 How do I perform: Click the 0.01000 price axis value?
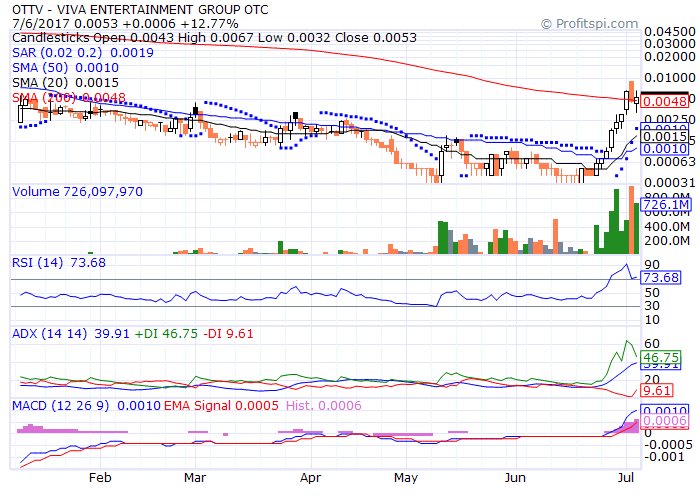coord(670,78)
